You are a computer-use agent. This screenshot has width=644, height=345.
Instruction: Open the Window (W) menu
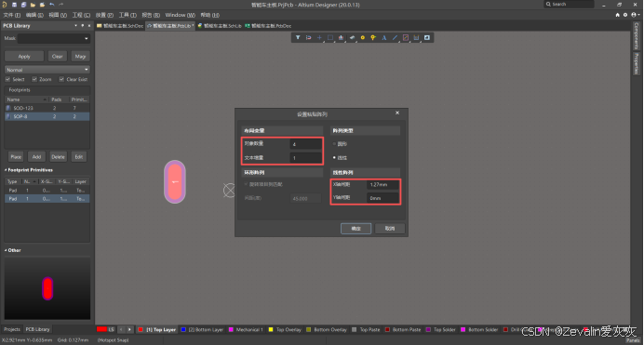tap(181, 15)
